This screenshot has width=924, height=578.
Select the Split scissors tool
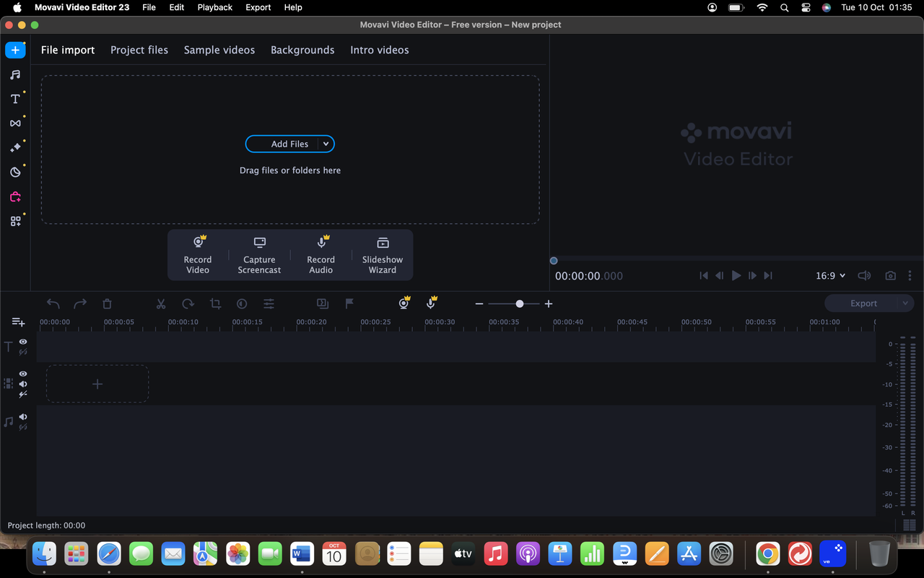[x=161, y=304]
